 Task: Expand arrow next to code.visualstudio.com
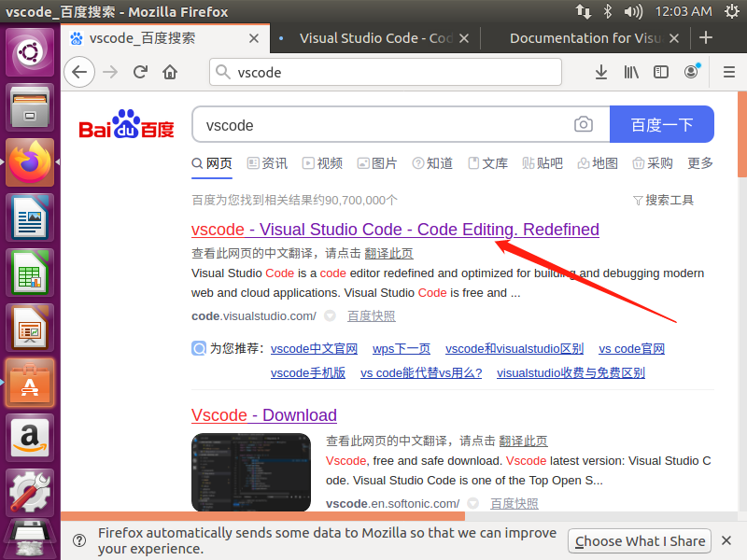point(330,315)
